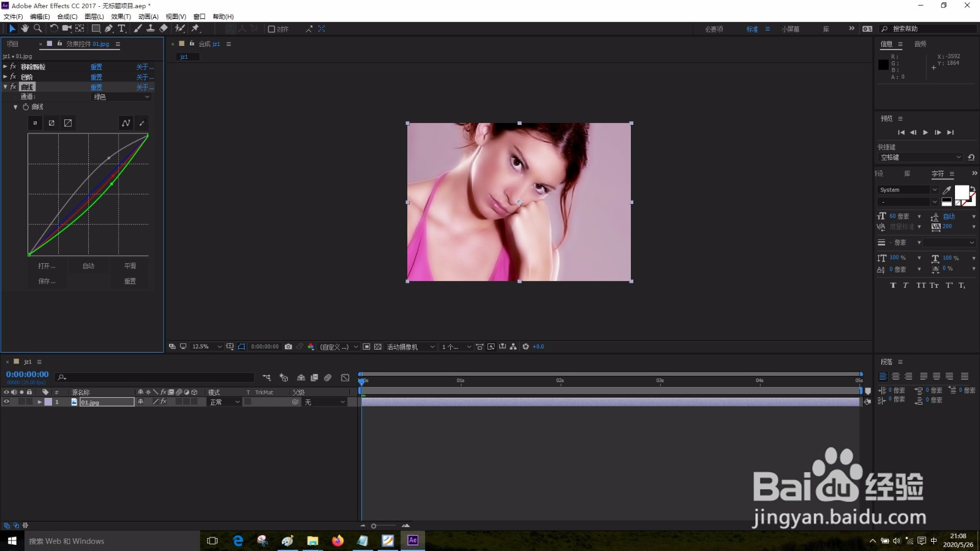Click the 自动 curves button
Image resolution: width=980 pixels, height=551 pixels.
pos(88,266)
